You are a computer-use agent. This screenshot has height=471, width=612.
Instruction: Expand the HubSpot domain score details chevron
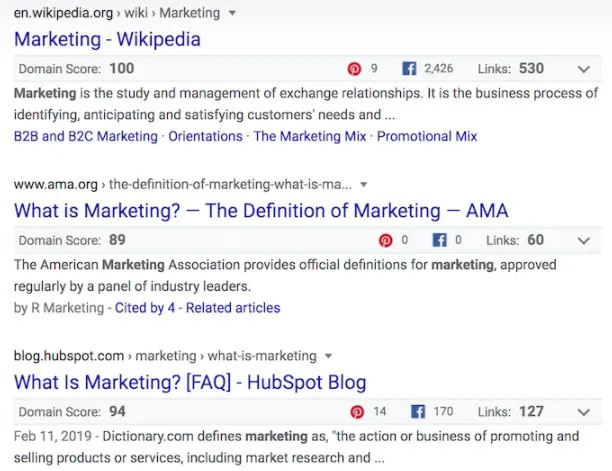click(584, 412)
